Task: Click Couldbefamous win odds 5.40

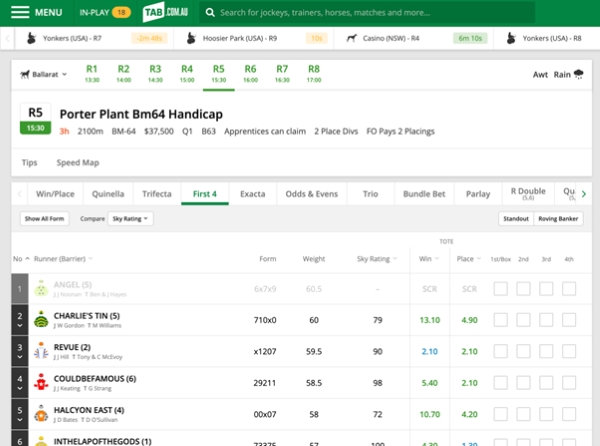Action: [429, 383]
